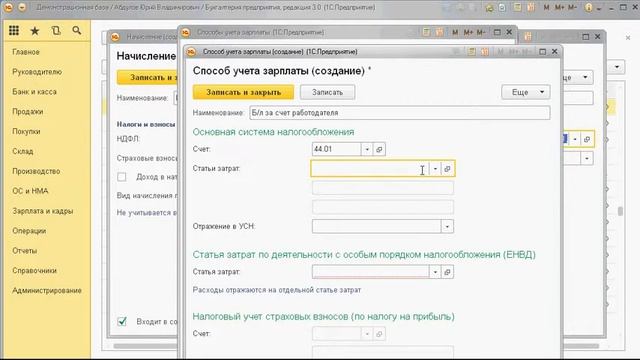Open the history icon in sidebar toolbar
Screen dimensions: 640x360
pos(56,31)
